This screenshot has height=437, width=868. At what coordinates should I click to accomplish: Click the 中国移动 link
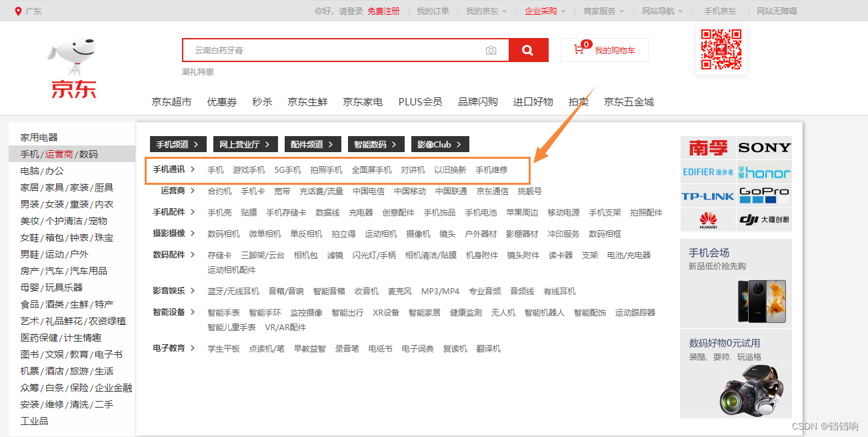[410, 191]
